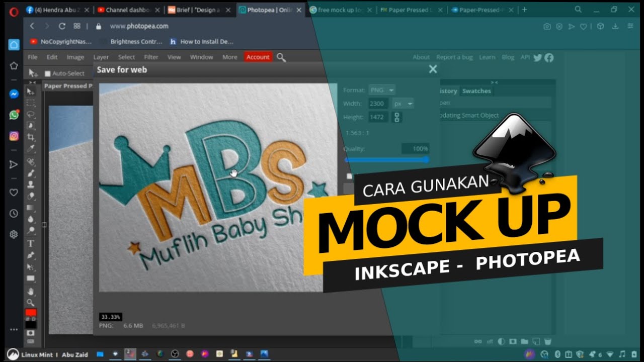The image size is (644, 362).
Task: Switch to the Swatches tab
Action: point(476,91)
